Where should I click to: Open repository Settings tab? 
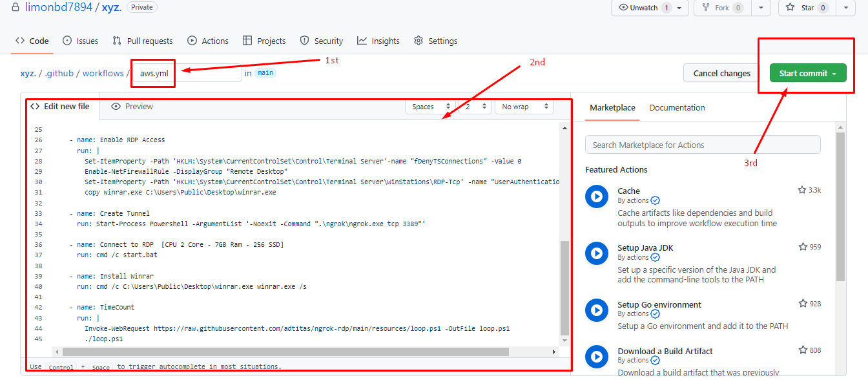[436, 41]
